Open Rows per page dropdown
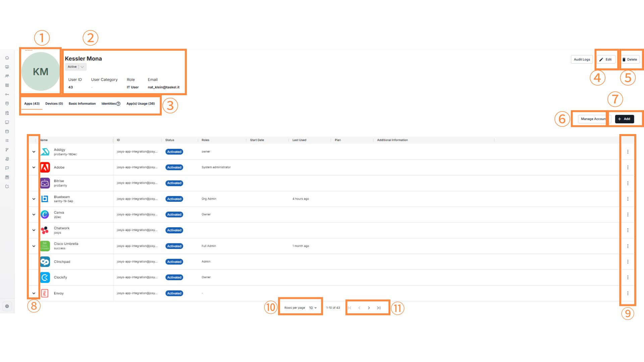Image resolution: width=644 pixels, height=362 pixels. click(313, 308)
